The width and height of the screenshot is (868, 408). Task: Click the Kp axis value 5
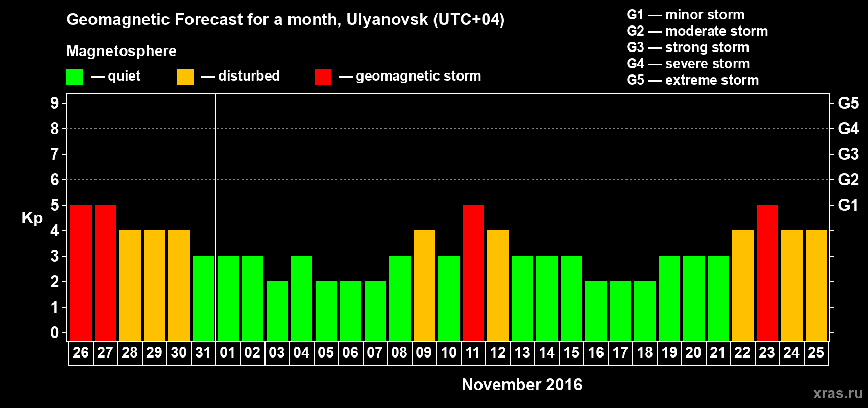[55, 205]
